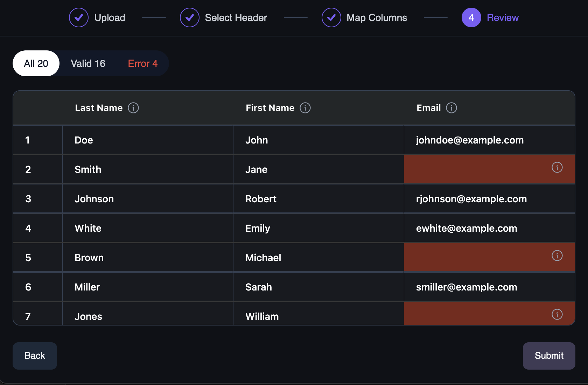Screen dimensions: 588x385
Task: Click the Back button
Action: [35, 356]
